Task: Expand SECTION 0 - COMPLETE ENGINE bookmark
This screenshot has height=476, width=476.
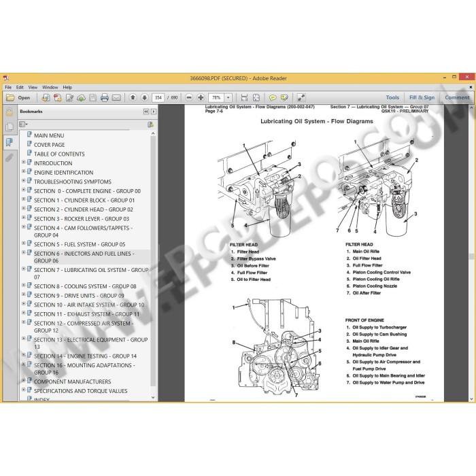Action: click(24, 190)
